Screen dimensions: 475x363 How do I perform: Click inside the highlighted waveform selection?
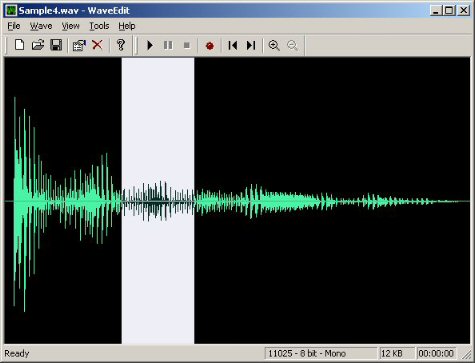point(158,201)
